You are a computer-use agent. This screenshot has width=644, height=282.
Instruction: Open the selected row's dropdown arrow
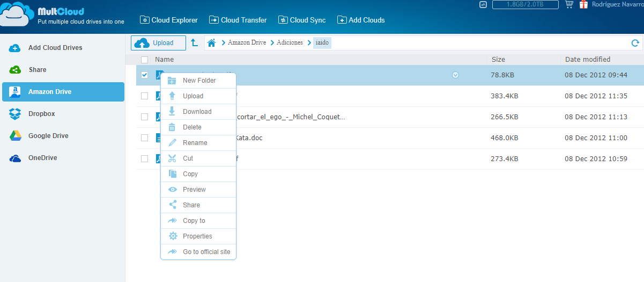point(455,75)
